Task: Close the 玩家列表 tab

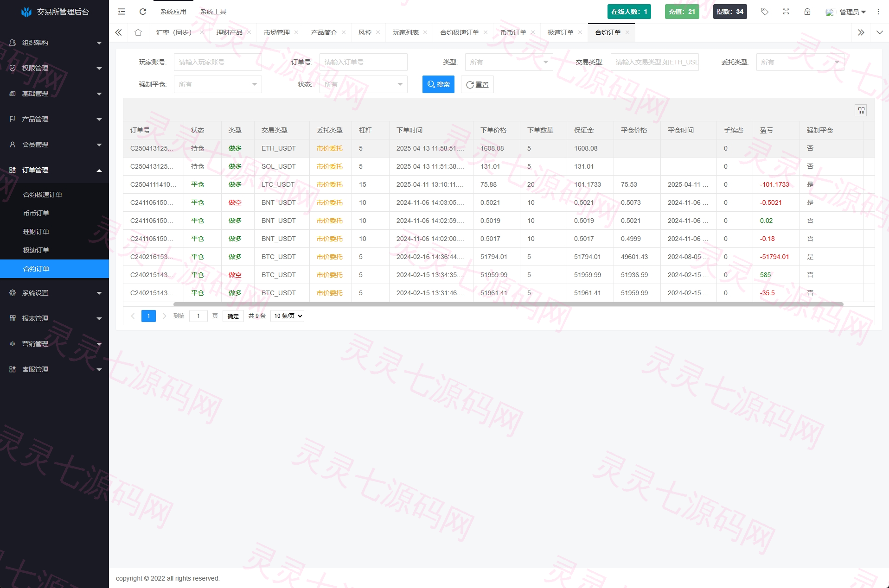Action: [425, 32]
